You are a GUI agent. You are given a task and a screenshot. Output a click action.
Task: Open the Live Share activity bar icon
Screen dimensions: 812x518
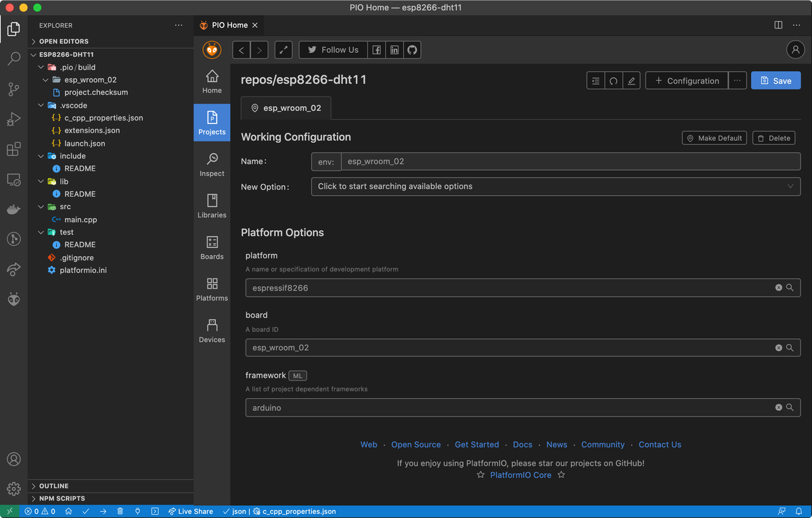14,269
